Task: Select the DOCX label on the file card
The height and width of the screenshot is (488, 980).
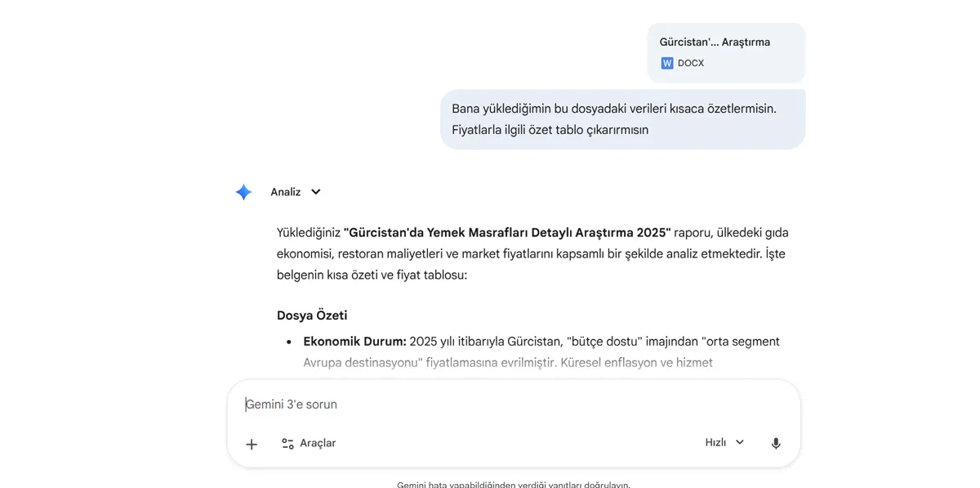Action: point(690,62)
